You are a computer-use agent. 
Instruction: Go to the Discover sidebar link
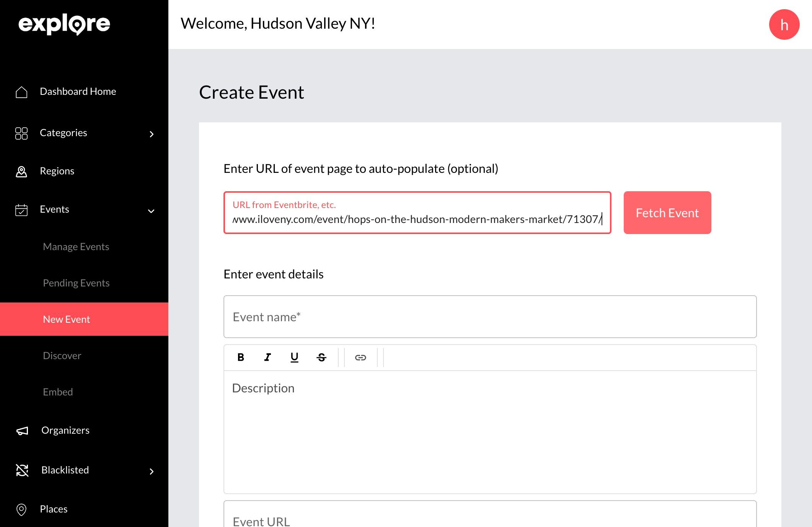coord(62,356)
